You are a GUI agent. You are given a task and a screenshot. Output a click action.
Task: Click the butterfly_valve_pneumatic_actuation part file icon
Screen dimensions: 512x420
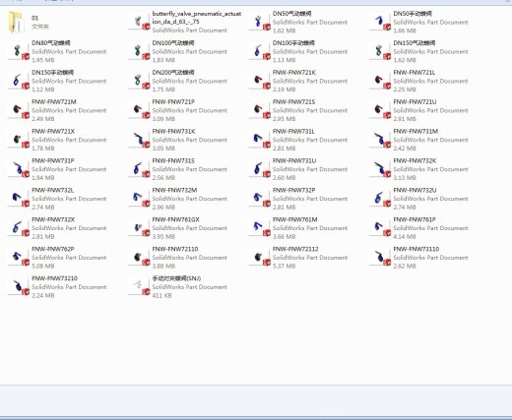click(x=140, y=22)
